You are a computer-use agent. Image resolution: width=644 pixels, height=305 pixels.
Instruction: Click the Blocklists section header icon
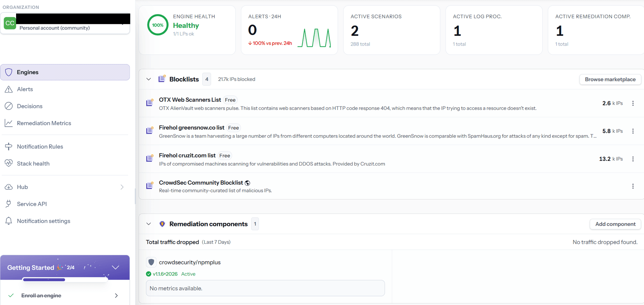coord(162,79)
